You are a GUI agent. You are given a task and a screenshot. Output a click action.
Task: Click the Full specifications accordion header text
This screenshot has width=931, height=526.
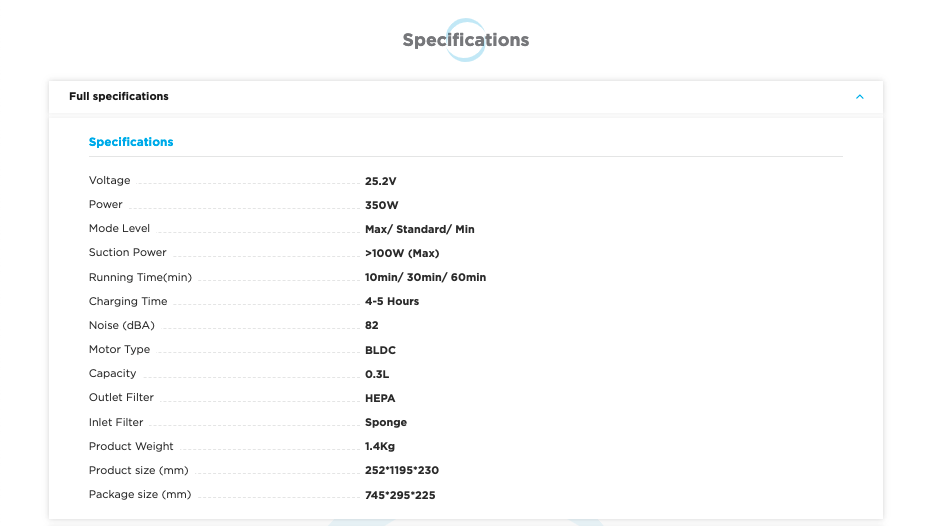[119, 97]
